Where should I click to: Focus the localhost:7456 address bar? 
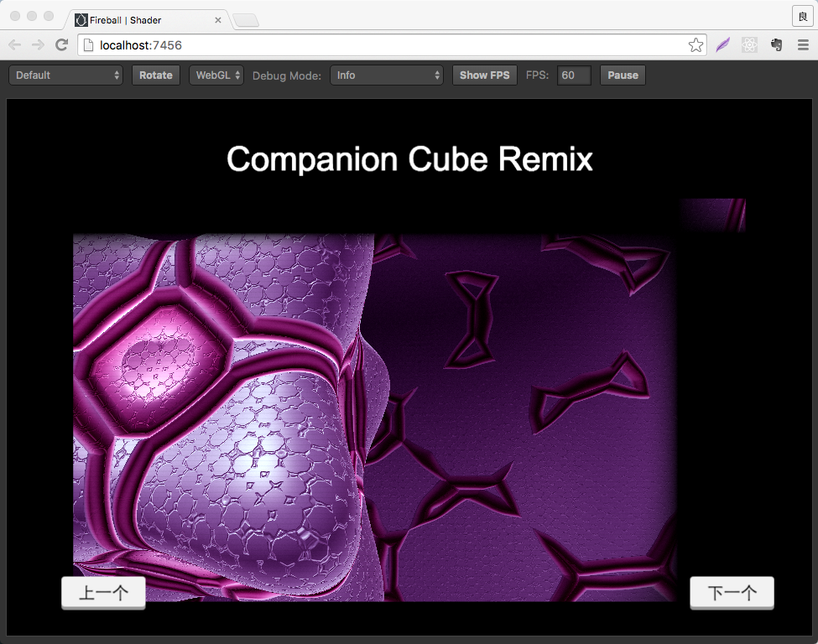[x=391, y=45]
